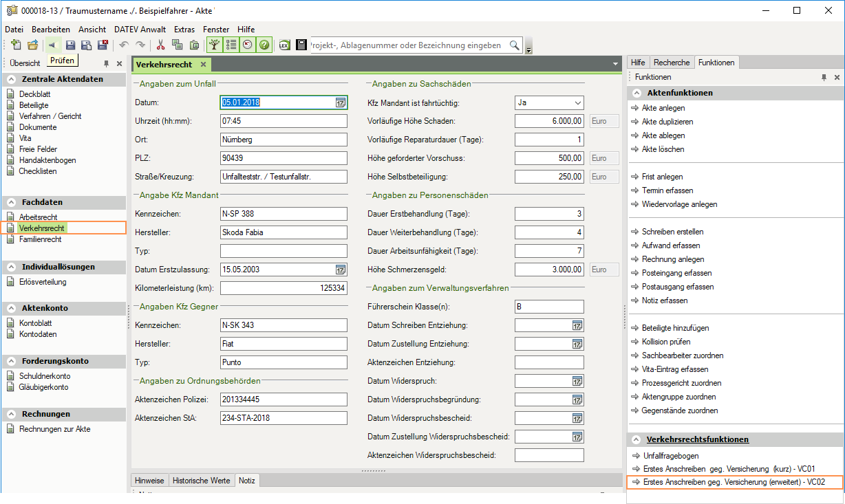Open Familienrecht in the Fachdaten list

coord(40,239)
